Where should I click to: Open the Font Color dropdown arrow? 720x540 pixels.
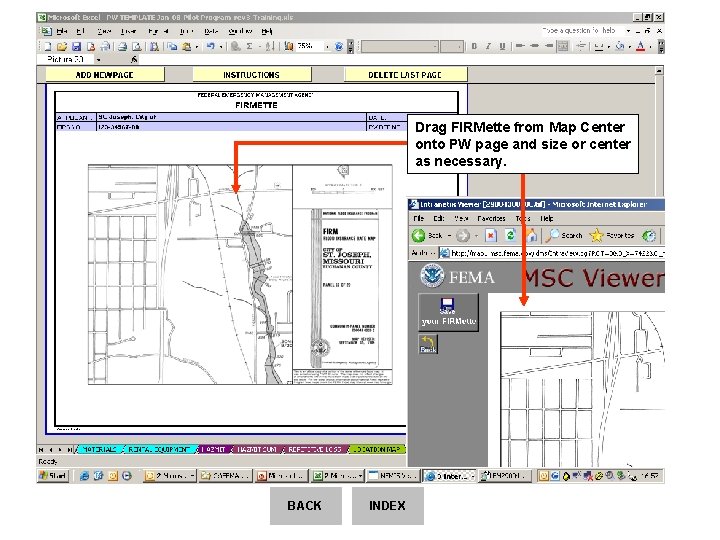click(650, 46)
